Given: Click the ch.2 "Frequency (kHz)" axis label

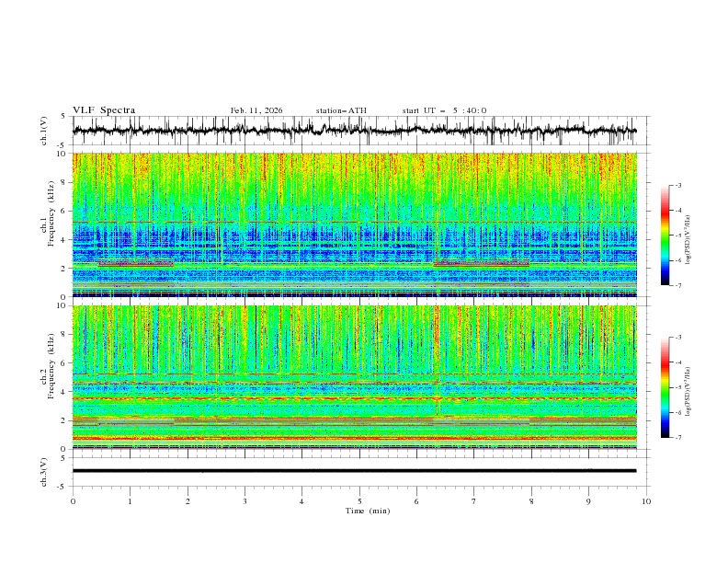Looking at the screenshot, I should (x=51, y=366).
